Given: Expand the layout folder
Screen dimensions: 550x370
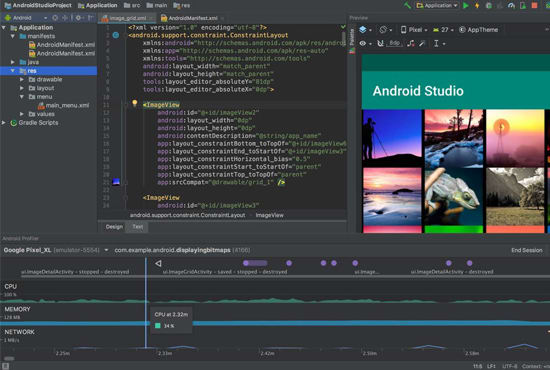Looking at the screenshot, I should pyautogui.click(x=22, y=88).
